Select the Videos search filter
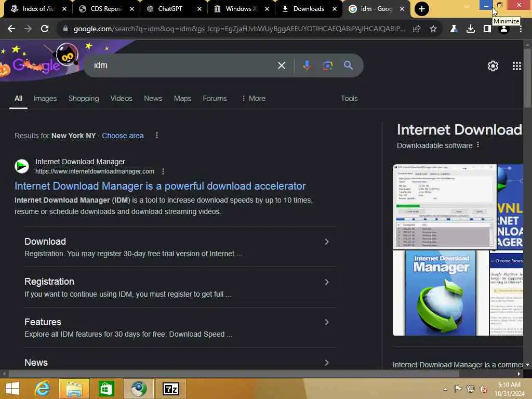 (x=121, y=98)
